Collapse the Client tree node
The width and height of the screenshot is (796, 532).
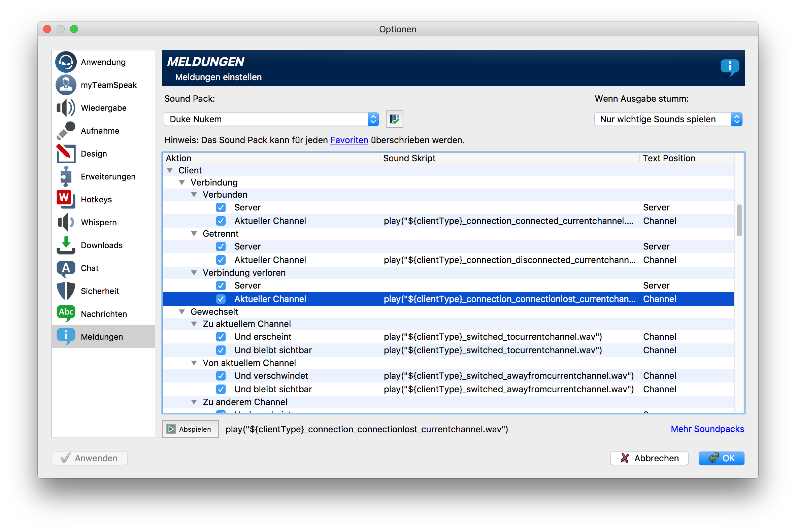pos(170,170)
